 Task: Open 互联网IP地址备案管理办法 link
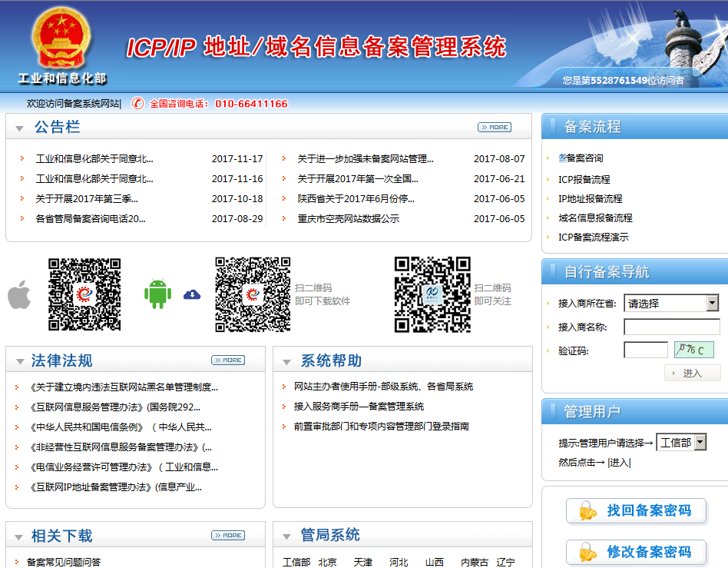[x=115, y=487]
